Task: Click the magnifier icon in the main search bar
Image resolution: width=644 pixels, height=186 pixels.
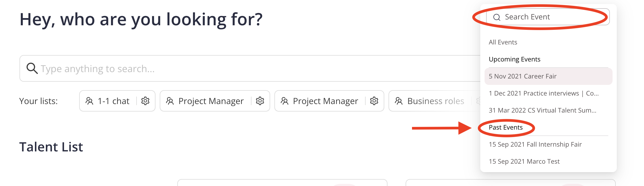Action: 32,68
